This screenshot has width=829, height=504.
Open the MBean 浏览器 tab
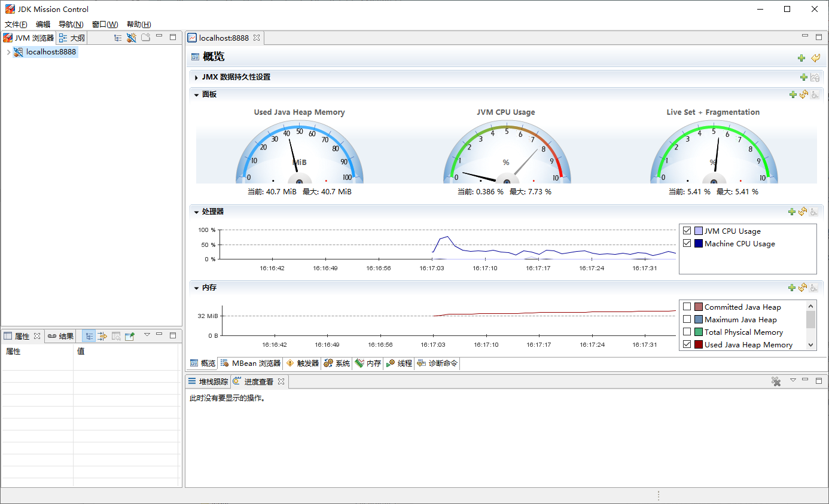click(250, 363)
